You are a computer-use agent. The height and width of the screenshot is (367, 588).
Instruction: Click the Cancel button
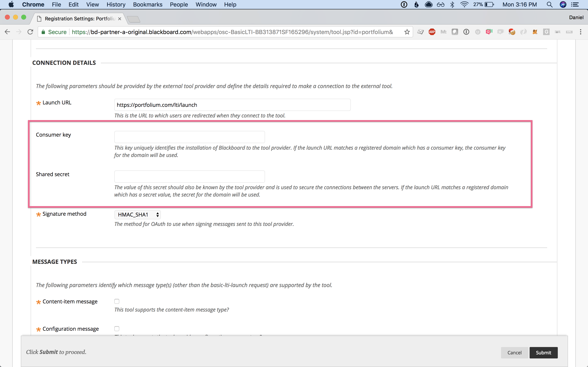(x=514, y=353)
